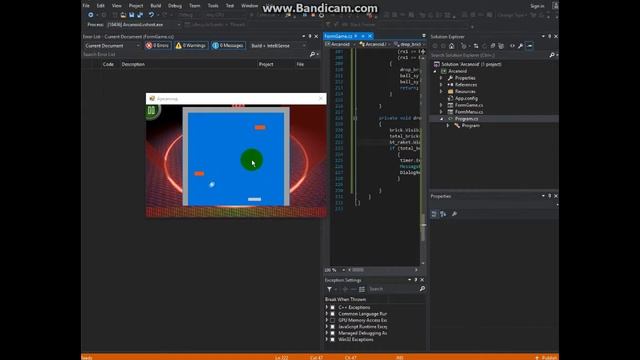Click the Categorized view icon in Properties panel
640x360 pixels.
coord(434,214)
